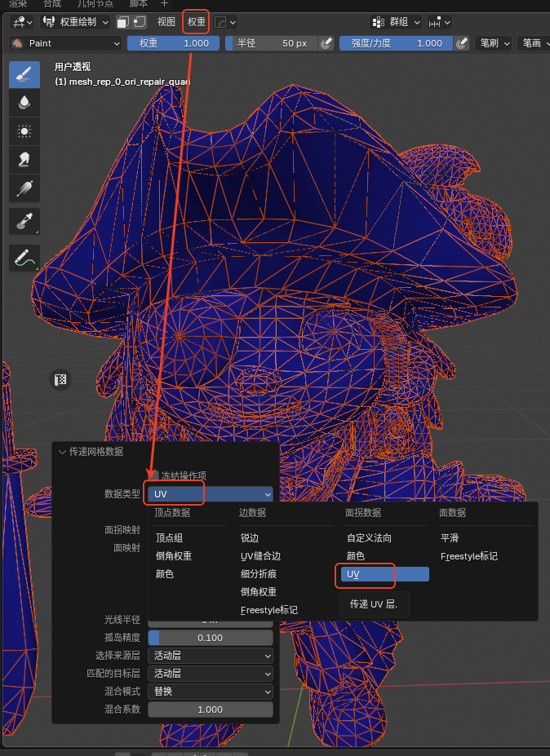
Task: Choose Freestyle标记 under 边数据
Action: [269, 610]
